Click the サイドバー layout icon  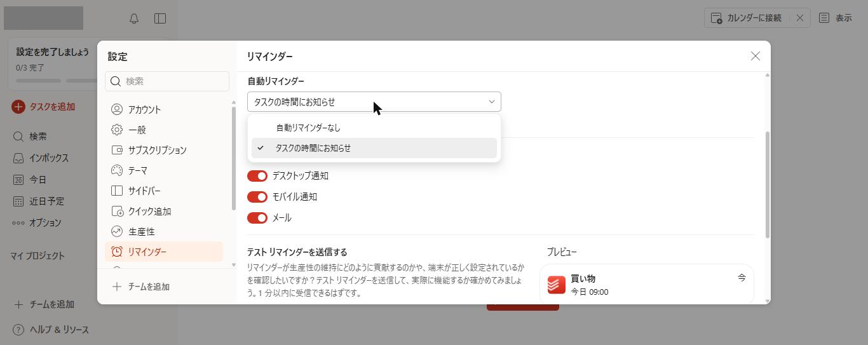(117, 191)
